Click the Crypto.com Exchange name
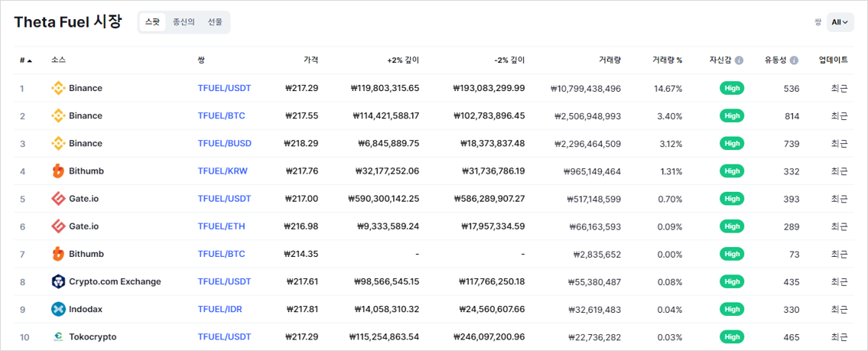Screen dimensions: 868x351 point(115,282)
